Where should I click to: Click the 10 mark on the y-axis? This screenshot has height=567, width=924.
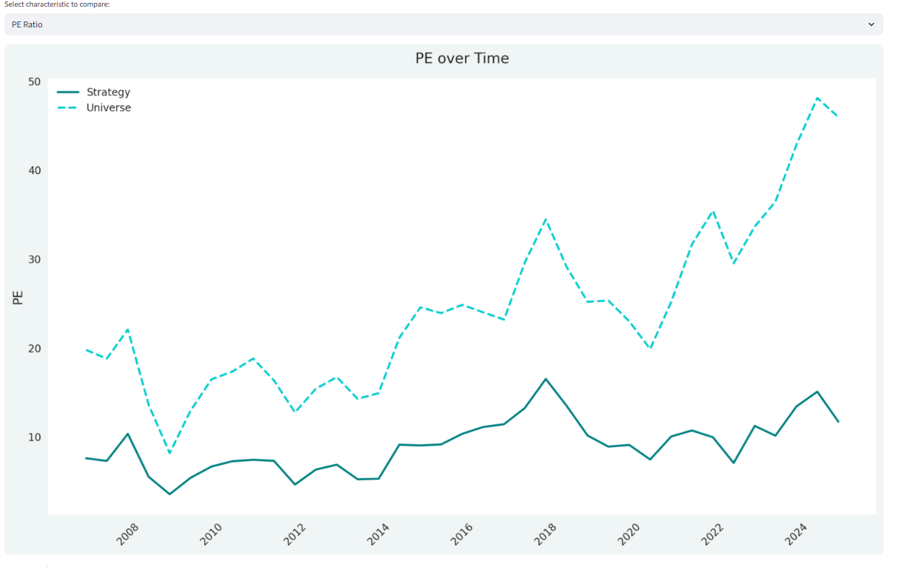[36, 437]
